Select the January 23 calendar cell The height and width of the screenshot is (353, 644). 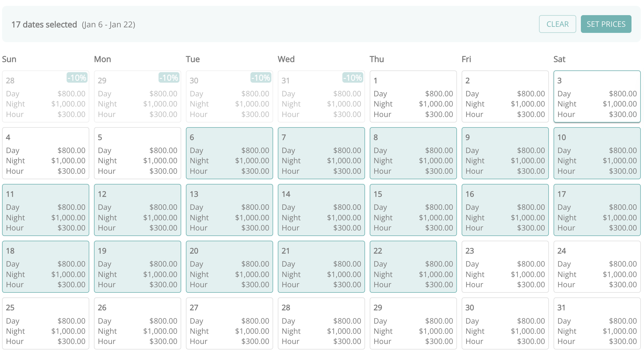505,266
